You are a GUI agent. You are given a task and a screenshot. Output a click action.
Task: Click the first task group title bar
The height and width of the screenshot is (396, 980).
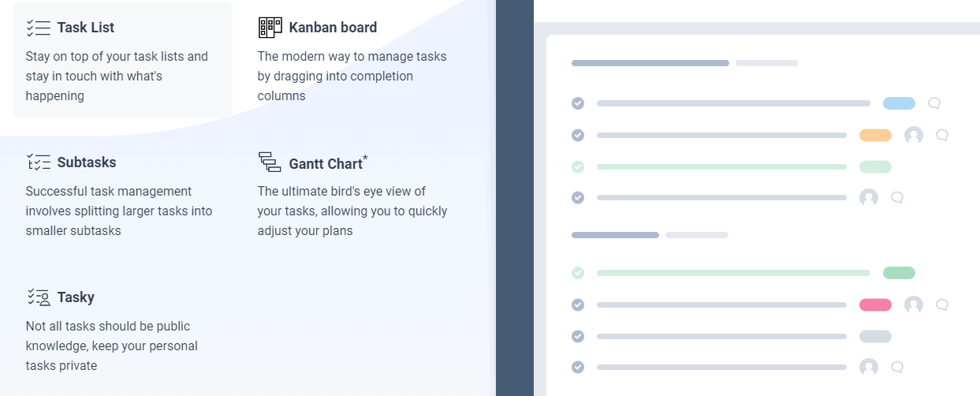(650, 63)
